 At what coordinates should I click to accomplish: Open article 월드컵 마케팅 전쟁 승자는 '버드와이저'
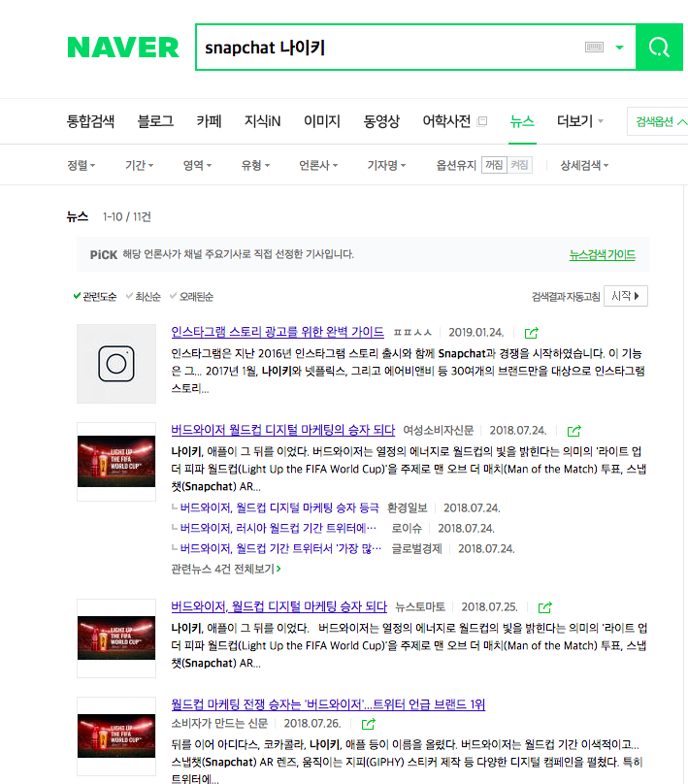(328, 704)
